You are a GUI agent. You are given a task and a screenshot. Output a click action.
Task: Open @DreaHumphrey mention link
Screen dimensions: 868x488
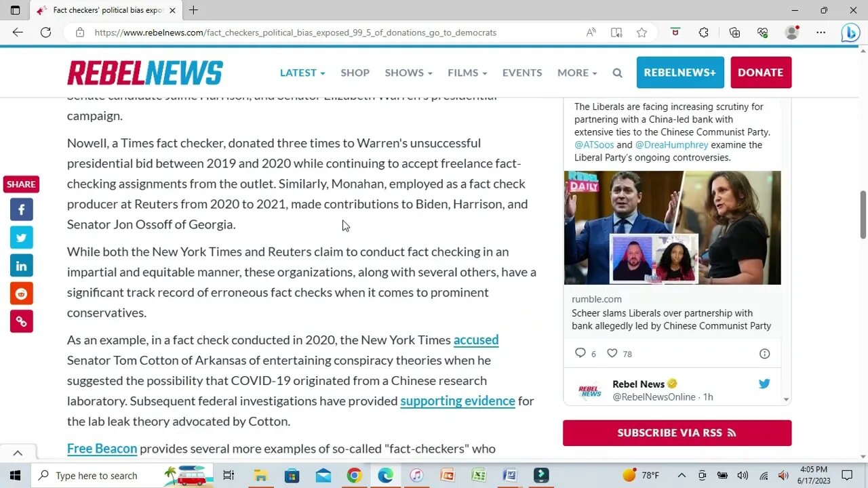671,144
